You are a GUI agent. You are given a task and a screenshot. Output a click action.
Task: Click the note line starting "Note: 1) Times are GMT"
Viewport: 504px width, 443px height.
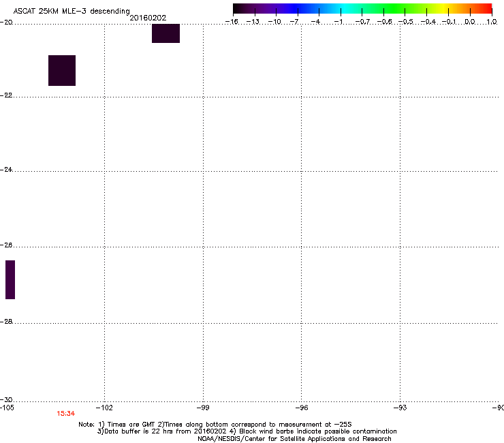(x=215, y=425)
